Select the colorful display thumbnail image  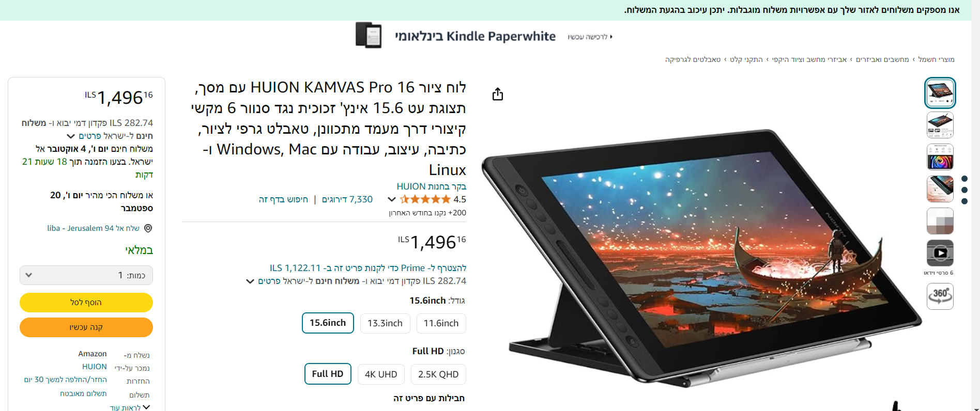[940, 157]
